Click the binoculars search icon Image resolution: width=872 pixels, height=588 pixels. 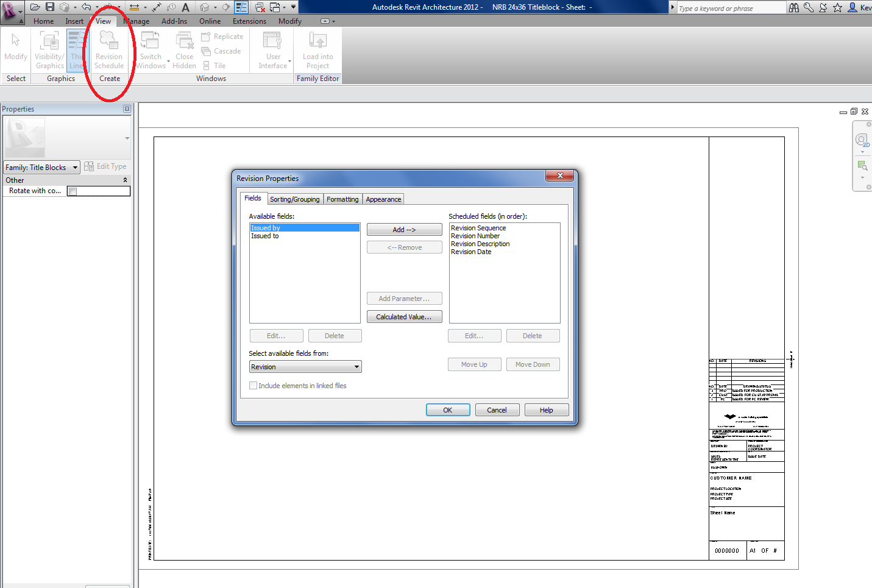click(793, 7)
